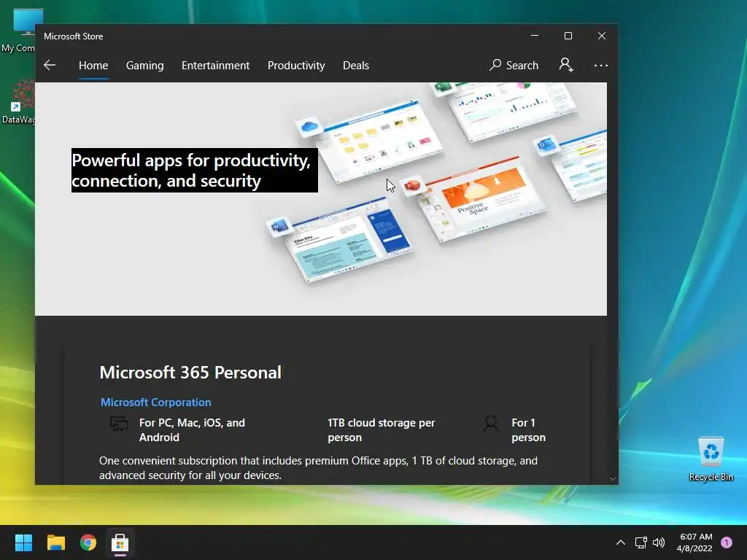Viewport: 747px width, 560px height.
Task: Click the PowerPoint icon in banner
Action: pyautogui.click(x=412, y=185)
